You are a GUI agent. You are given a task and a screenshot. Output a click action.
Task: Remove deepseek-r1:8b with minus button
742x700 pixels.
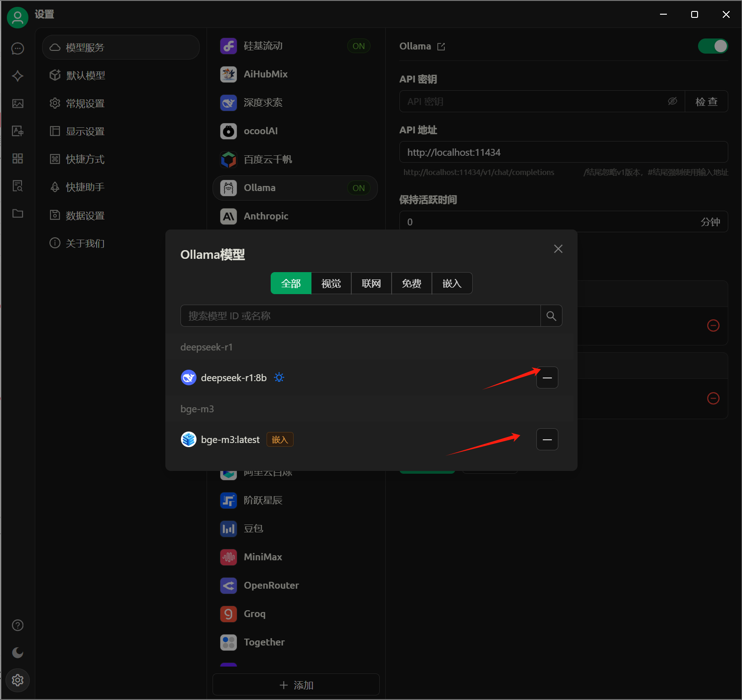coord(547,378)
